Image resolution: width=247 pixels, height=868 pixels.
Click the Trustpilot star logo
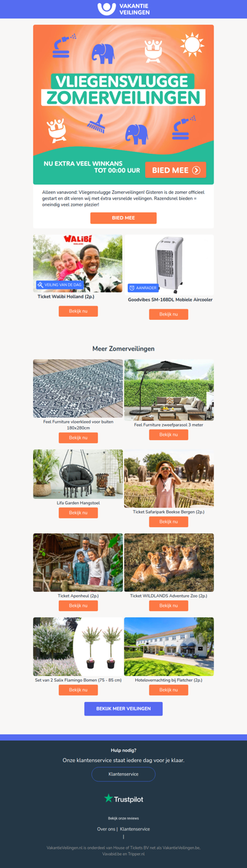[109, 798]
